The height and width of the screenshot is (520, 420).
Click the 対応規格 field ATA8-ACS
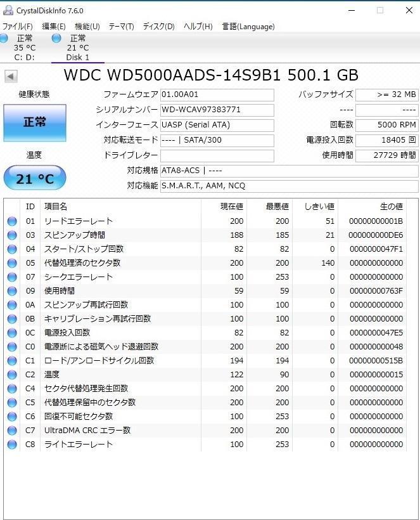coord(289,171)
